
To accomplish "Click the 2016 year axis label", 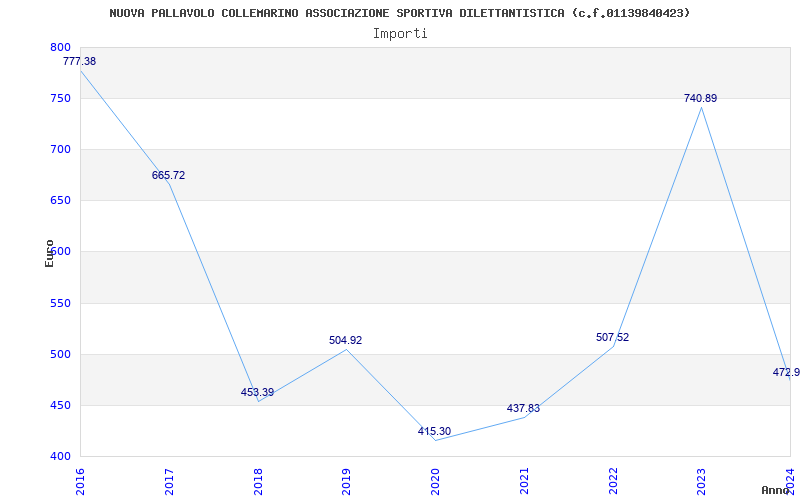I will tap(80, 481).
